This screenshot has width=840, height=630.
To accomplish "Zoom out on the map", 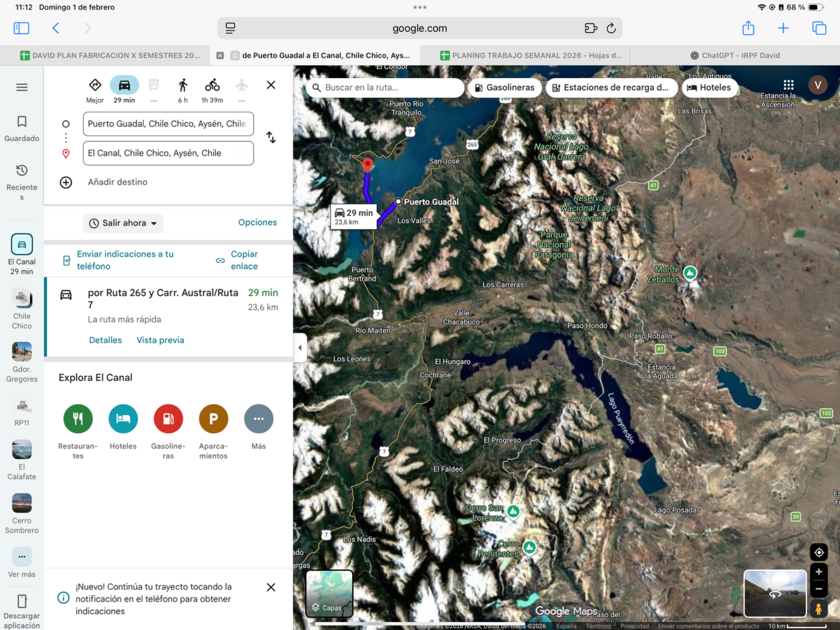I will (819, 589).
